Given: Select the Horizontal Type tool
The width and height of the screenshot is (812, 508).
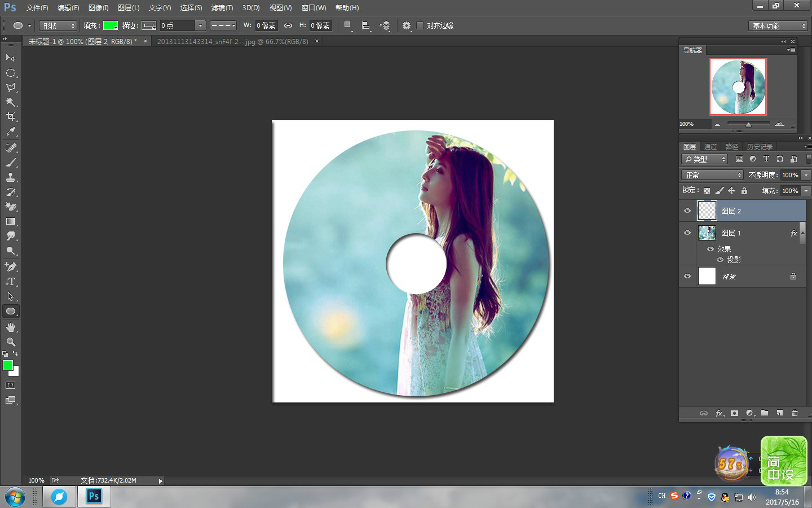Looking at the screenshot, I should [10, 281].
